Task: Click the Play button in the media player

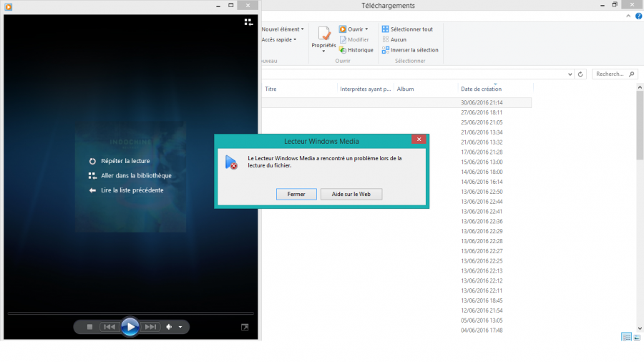Action: click(x=130, y=327)
